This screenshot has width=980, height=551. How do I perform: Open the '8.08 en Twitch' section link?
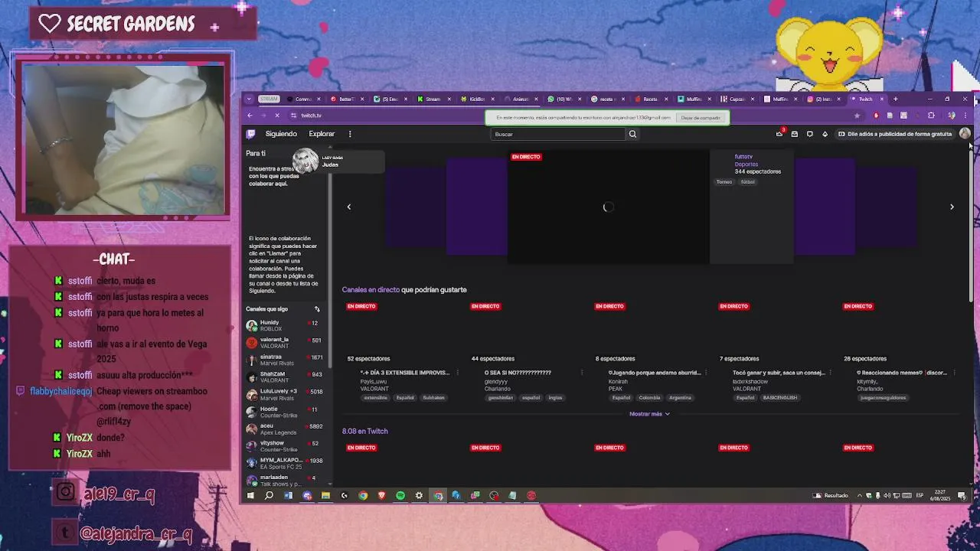tap(365, 431)
